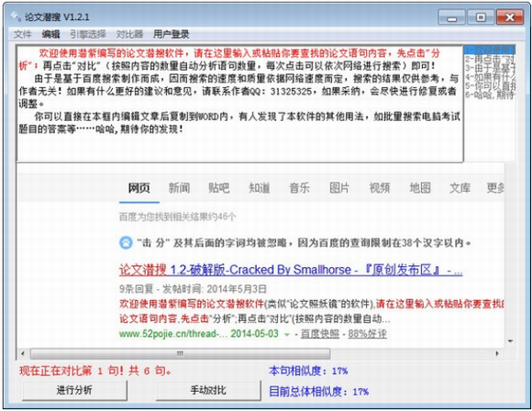The width and height of the screenshot is (532, 411).
Task: Open the 对比器 menu
Action: [x=129, y=34]
